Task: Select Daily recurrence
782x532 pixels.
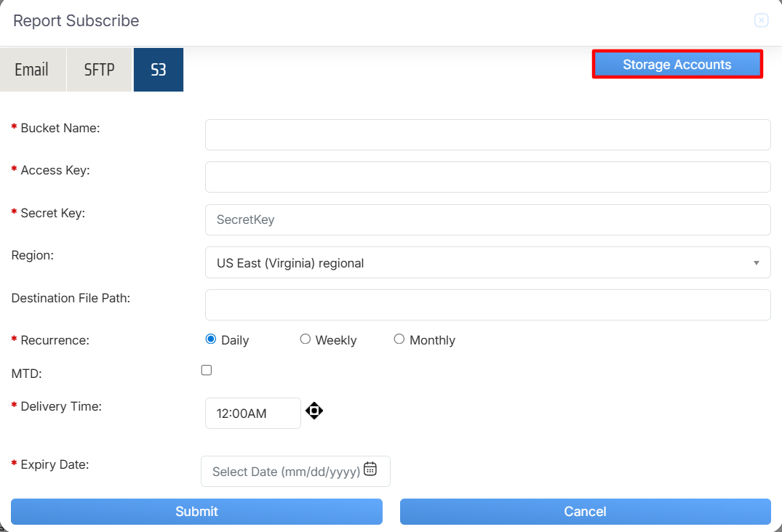Action: [x=211, y=339]
